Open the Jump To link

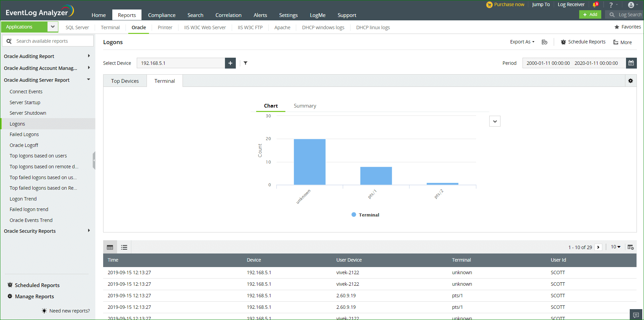click(x=541, y=4)
